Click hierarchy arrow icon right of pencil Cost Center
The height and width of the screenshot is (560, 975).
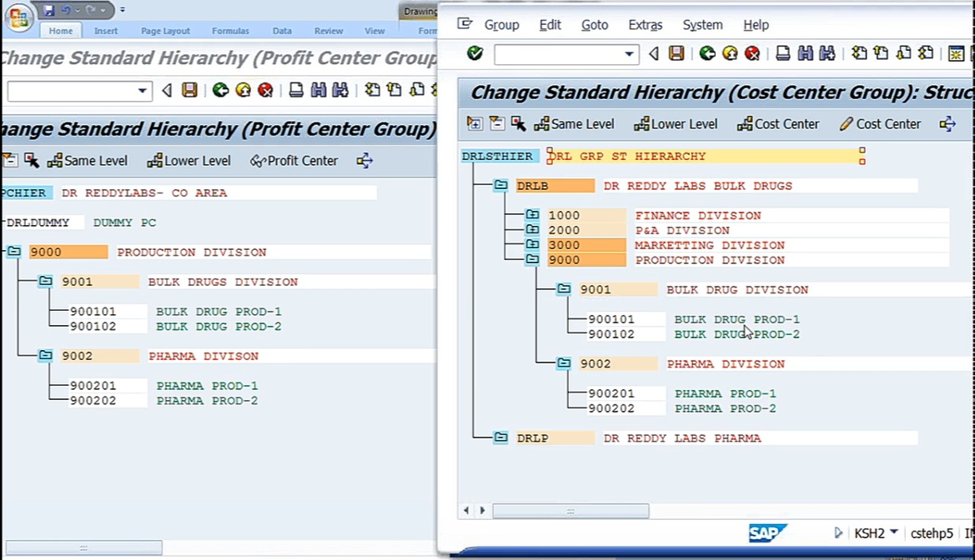tap(947, 123)
